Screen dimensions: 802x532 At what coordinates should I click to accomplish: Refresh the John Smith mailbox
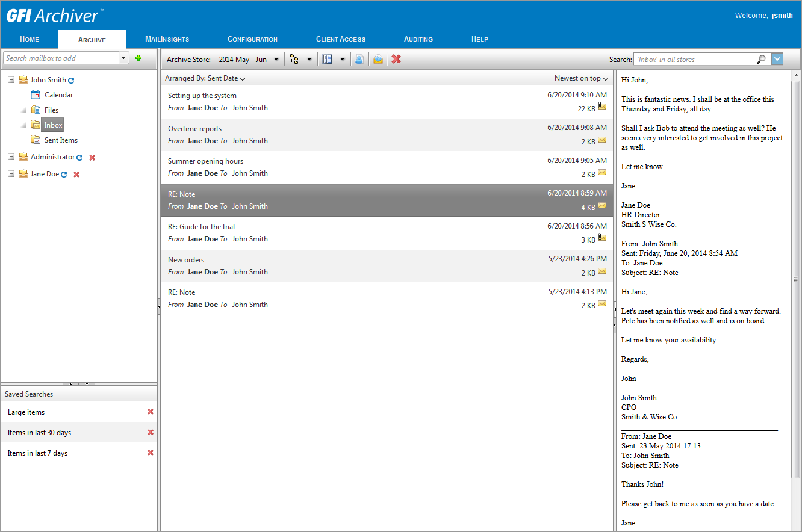(x=71, y=80)
